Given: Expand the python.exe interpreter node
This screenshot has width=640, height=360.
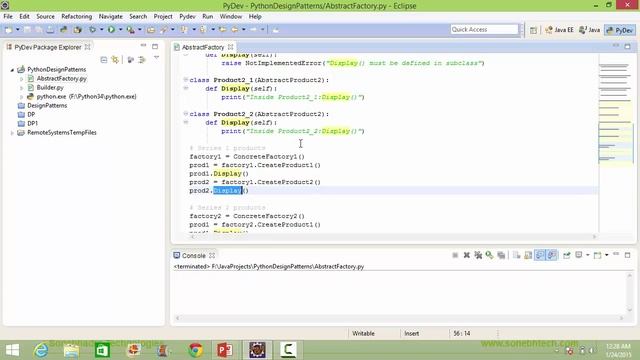Looking at the screenshot, I should [x=21, y=97].
